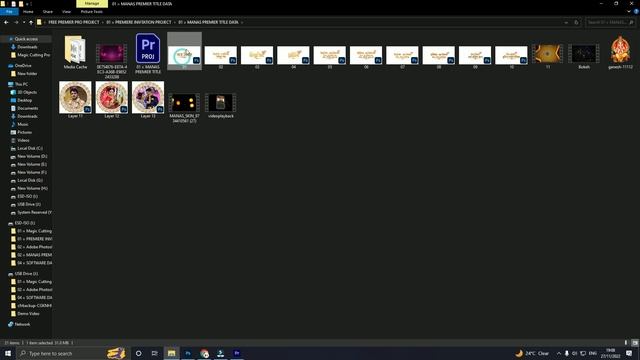This screenshot has width=640, height=360.
Task: Open the Media Cache folder
Action: (75, 52)
